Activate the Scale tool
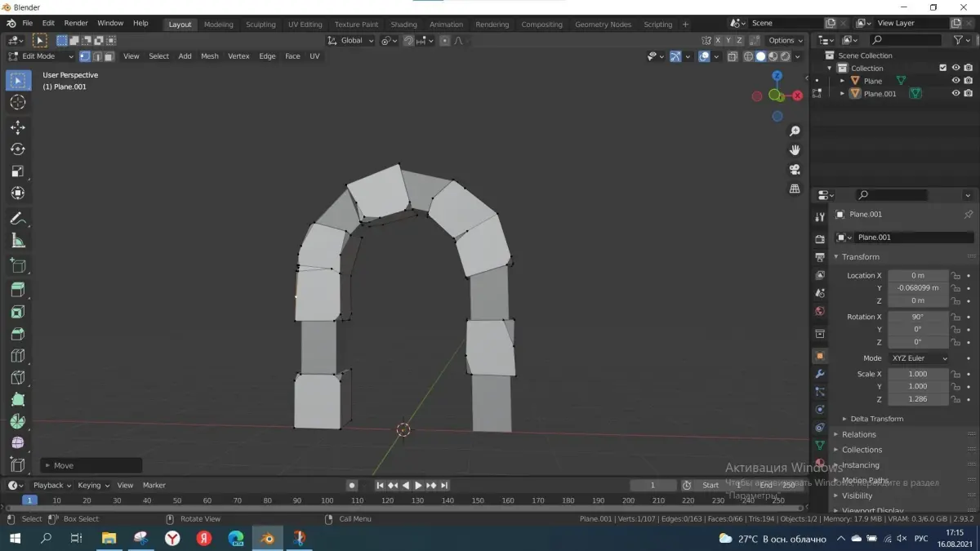 click(18, 171)
